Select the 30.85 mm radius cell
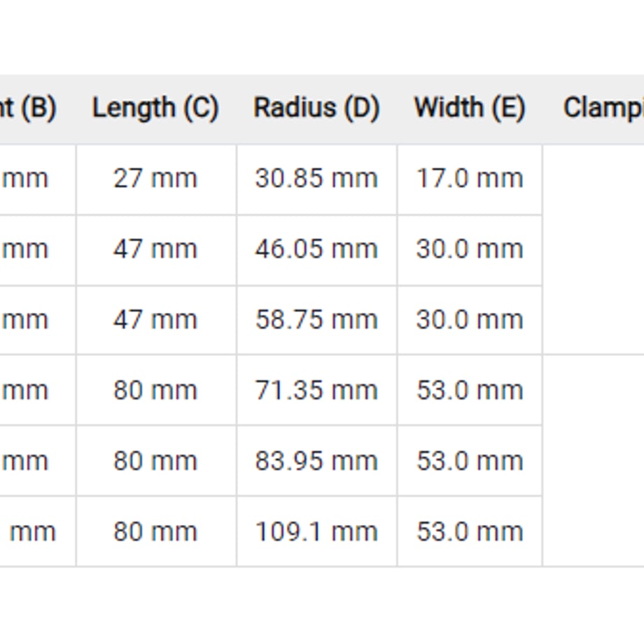The image size is (644, 644). click(x=316, y=179)
